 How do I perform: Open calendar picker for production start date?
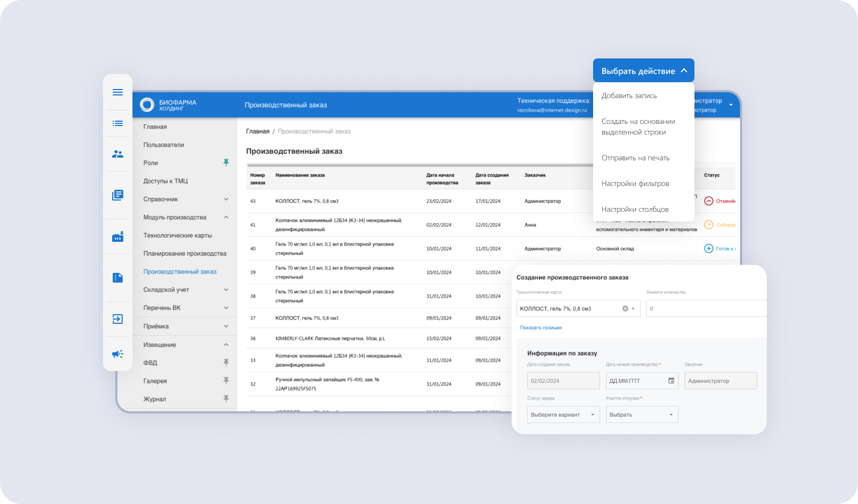pyautogui.click(x=671, y=381)
